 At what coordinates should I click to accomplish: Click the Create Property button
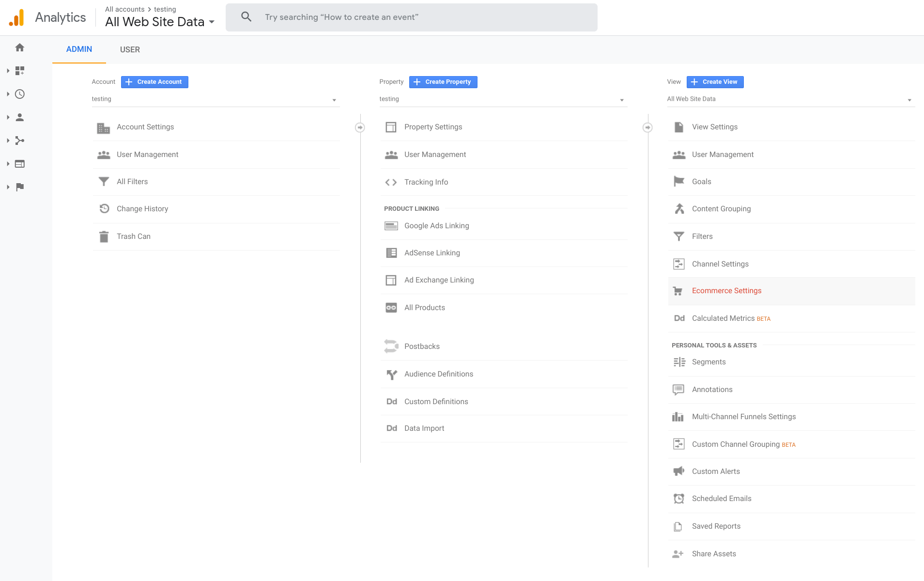coord(443,82)
